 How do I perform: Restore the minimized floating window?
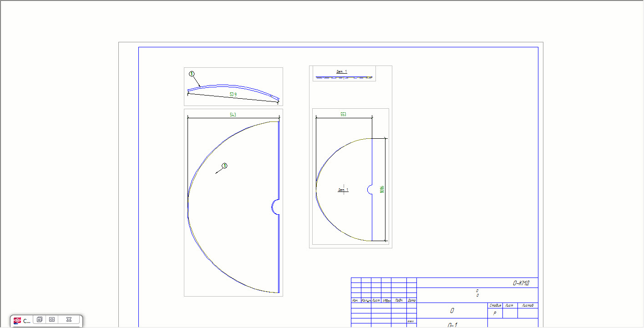(x=40, y=320)
